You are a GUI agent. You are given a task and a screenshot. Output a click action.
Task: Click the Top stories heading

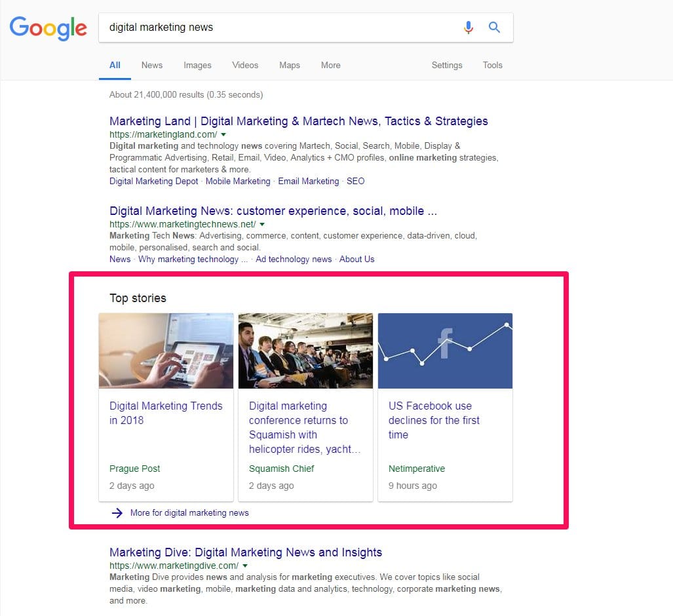pyautogui.click(x=138, y=298)
